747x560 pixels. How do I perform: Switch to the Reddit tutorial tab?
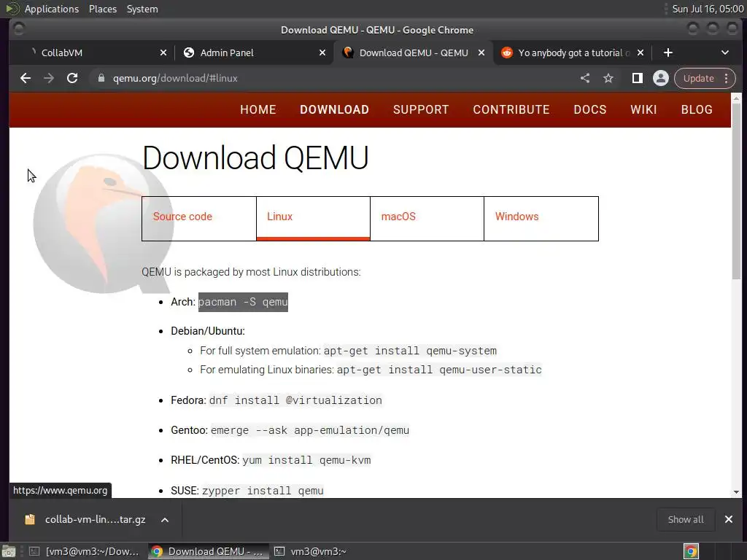[573, 52]
